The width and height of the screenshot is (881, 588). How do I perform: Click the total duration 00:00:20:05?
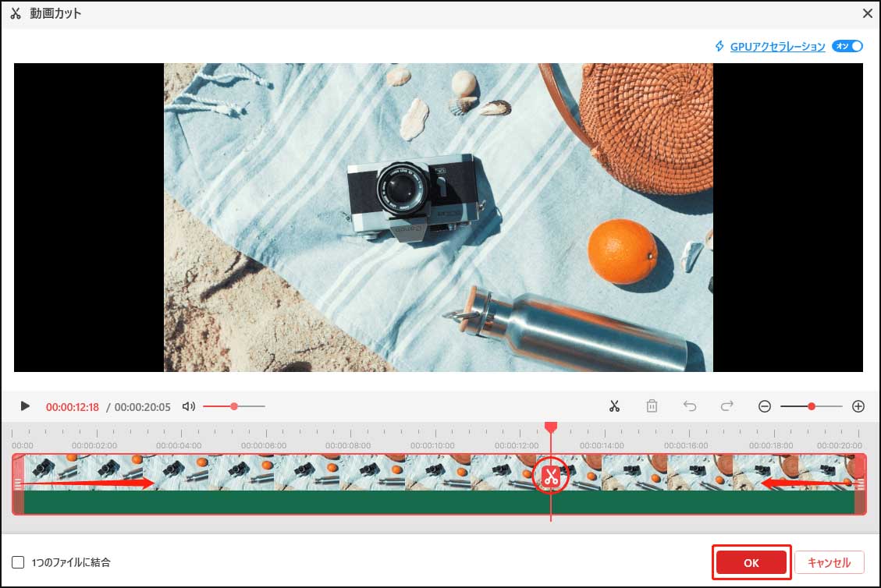point(143,407)
